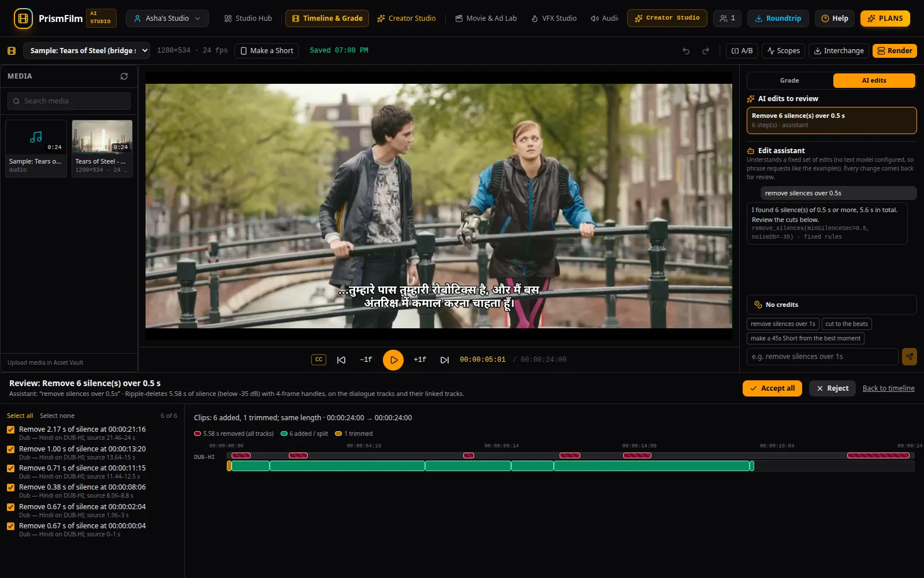Open the Asha's Studio workspace dropdown
Screen dimensions: 924x578
point(167,18)
